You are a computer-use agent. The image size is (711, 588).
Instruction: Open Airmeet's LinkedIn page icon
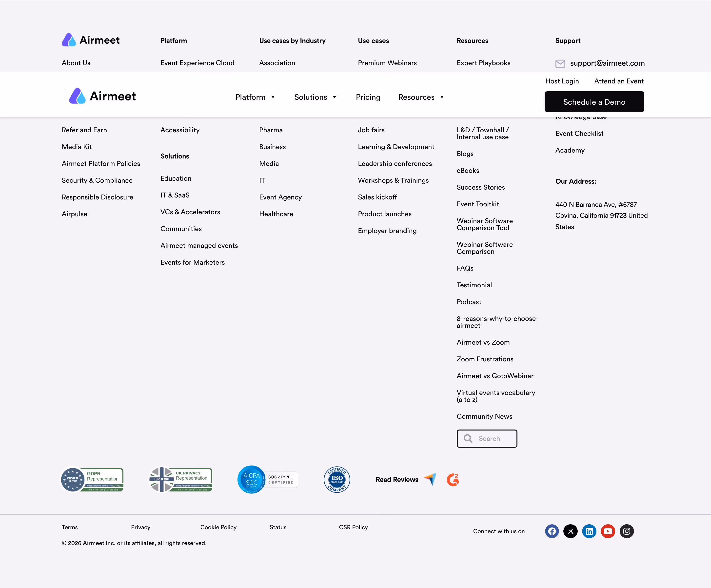pos(589,531)
